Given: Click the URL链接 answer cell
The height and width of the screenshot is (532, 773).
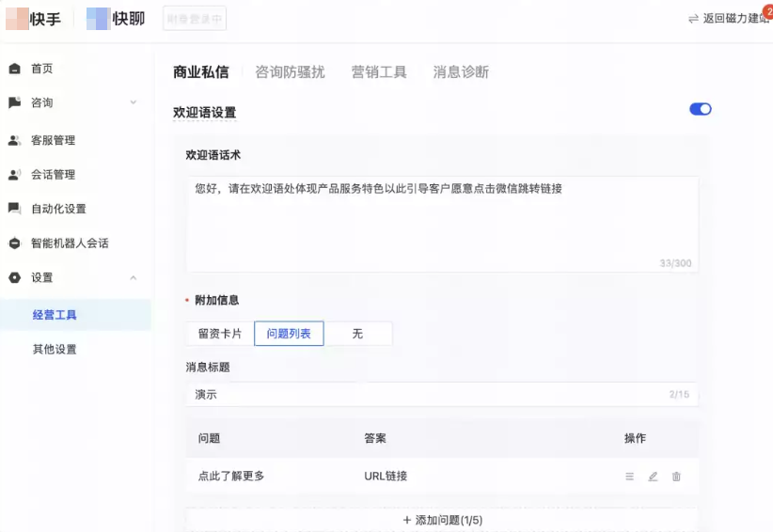Looking at the screenshot, I should pyautogui.click(x=386, y=476).
